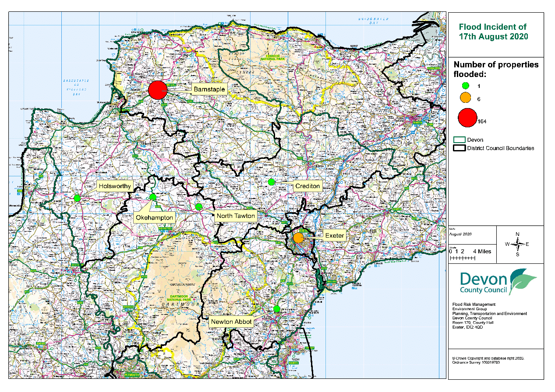Click the Barnstaple place name label
The image size is (555, 392).
pos(210,89)
